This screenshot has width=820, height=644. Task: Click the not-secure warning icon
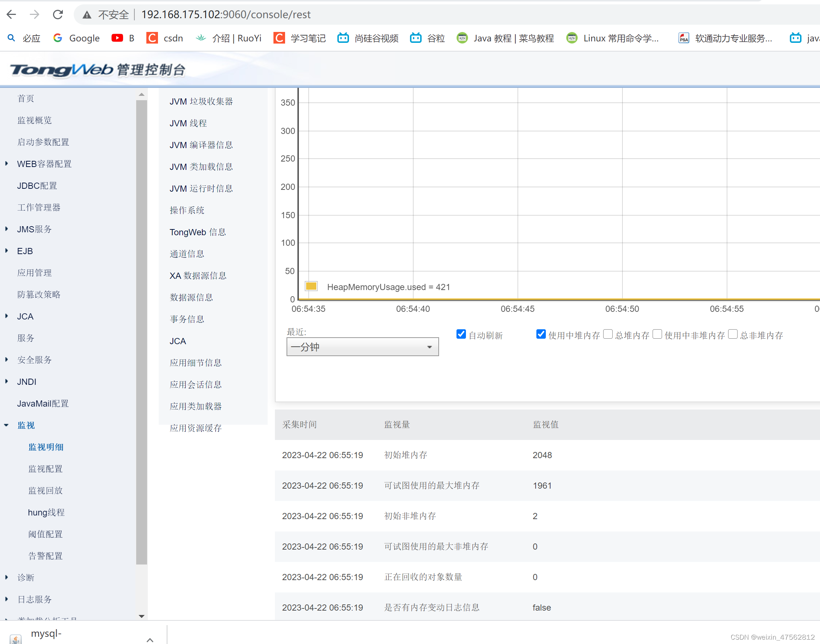click(x=87, y=15)
